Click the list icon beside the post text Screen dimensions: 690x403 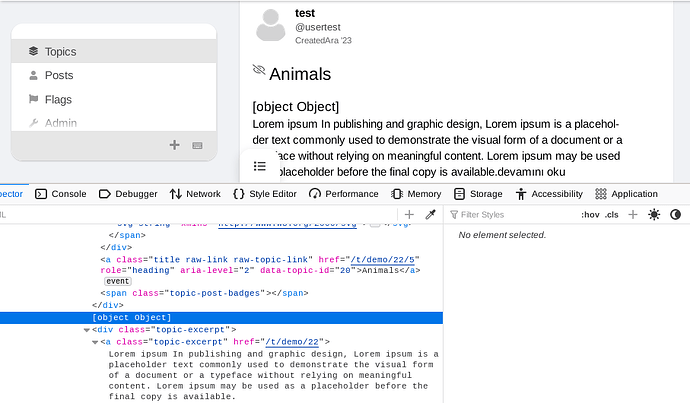260,166
